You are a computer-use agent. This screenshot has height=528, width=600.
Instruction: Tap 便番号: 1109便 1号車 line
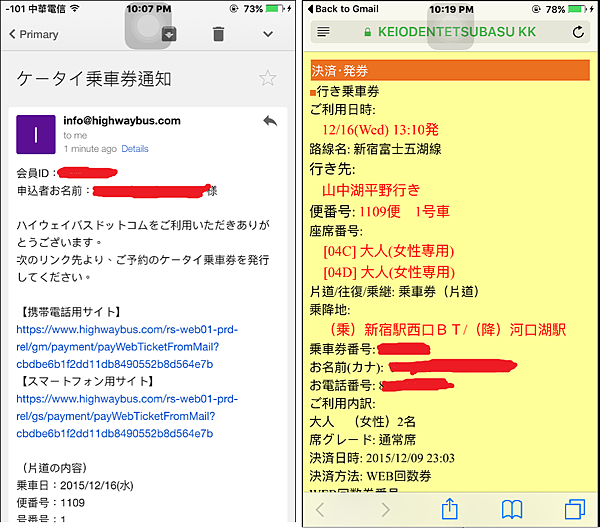[x=380, y=211]
